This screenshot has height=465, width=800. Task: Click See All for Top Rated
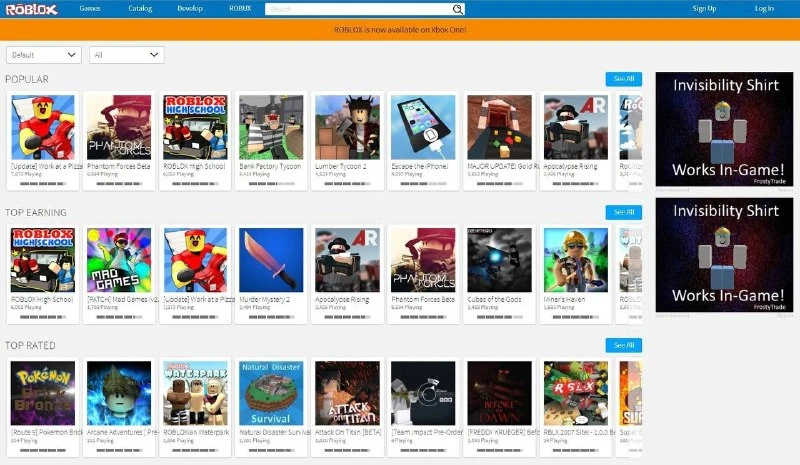[623, 345]
